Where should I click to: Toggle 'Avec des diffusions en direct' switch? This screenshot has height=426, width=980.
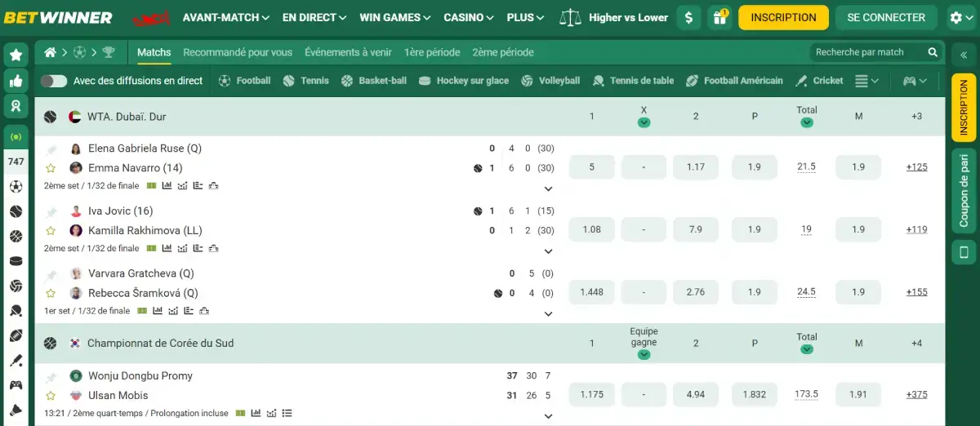(54, 81)
